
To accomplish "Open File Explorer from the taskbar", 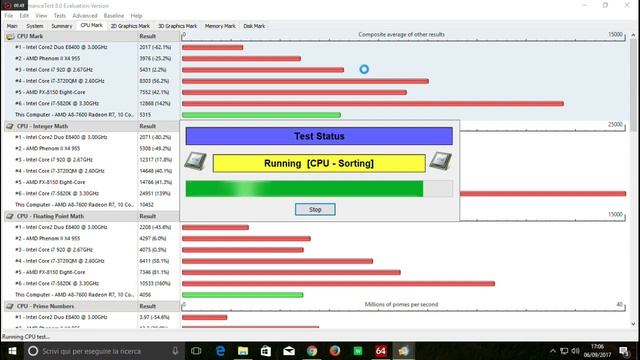I will (243, 351).
